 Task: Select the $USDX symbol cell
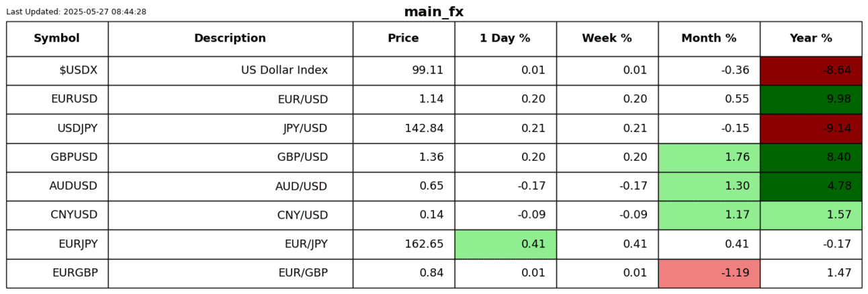pyautogui.click(x=57, y=71)
